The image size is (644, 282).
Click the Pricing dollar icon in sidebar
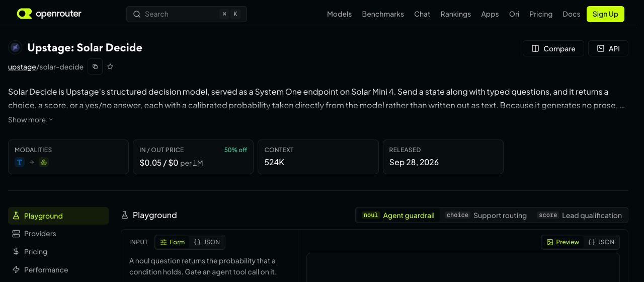16,252
